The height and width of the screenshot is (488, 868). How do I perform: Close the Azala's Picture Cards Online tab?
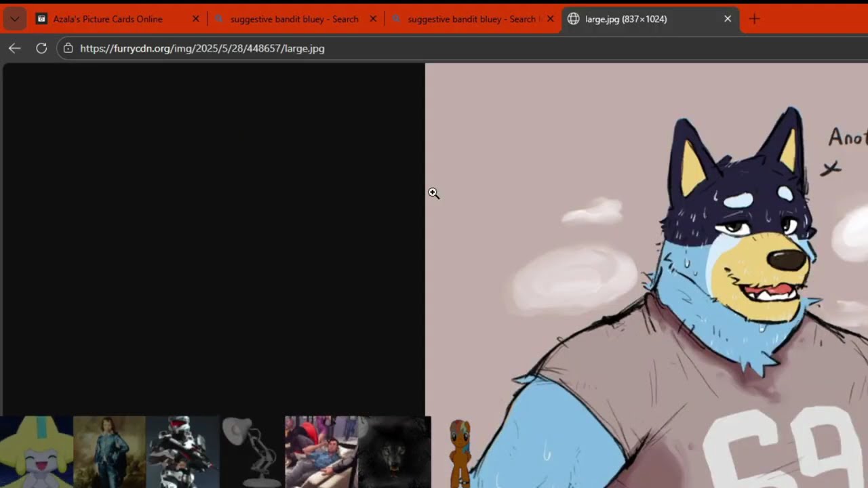point(196,19)
